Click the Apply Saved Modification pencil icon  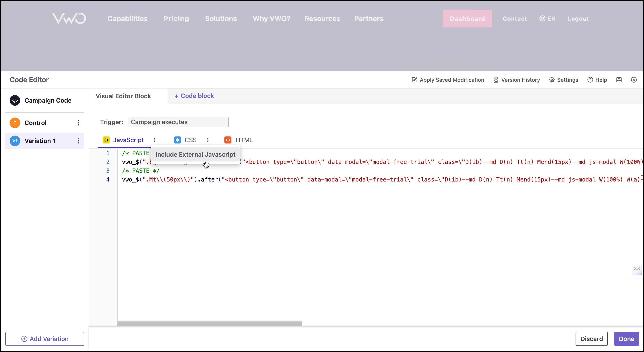point(414,80)
